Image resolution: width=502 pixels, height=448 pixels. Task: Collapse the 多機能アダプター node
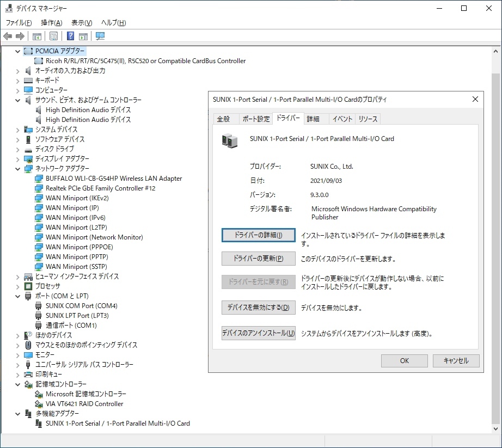click(17, 414)
